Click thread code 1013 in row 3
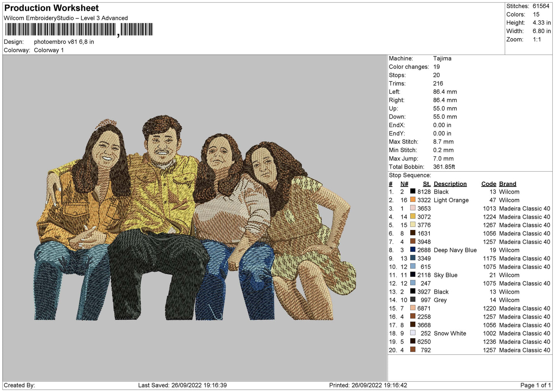555x392 pixels. click(489, 208)
